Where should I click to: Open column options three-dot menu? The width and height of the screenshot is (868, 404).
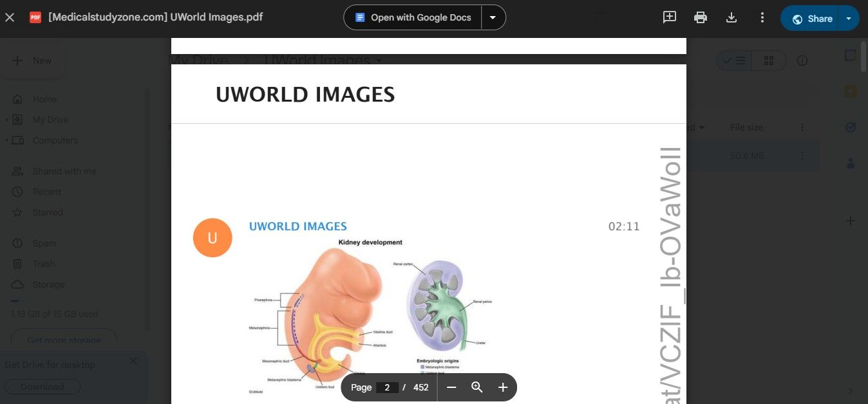point(802,127)
